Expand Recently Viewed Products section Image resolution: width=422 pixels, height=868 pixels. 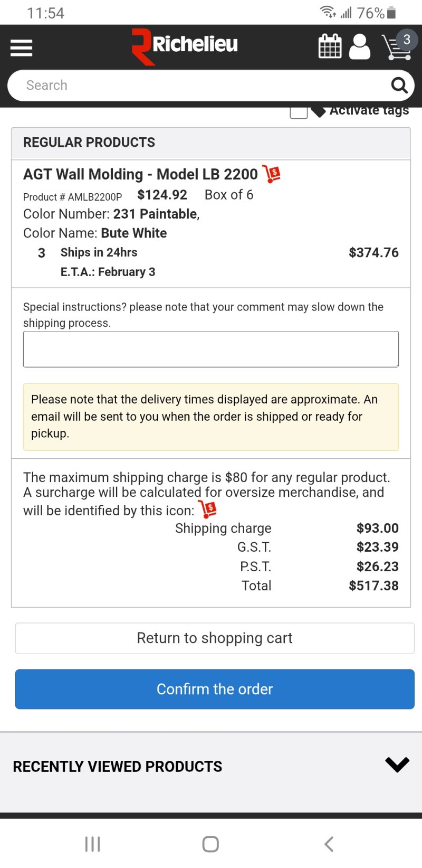click(397, 765)
